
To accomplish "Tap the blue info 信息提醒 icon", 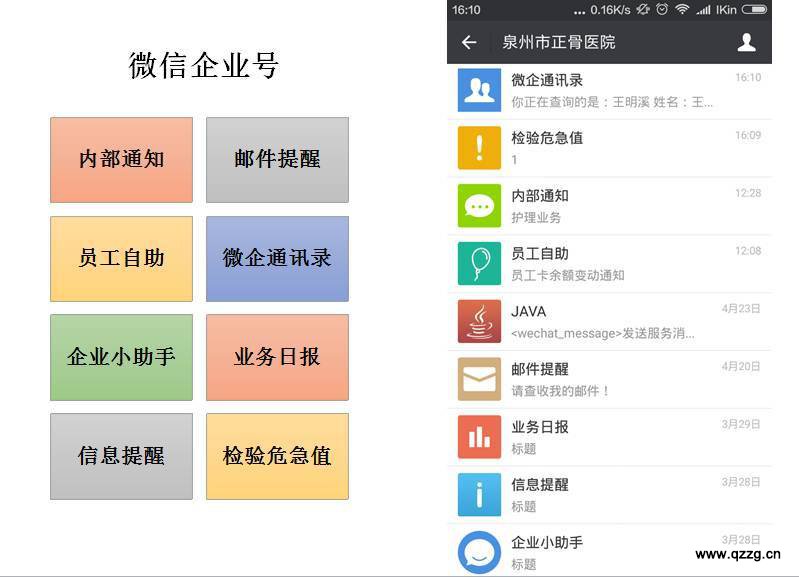I will tap(479, 495).
